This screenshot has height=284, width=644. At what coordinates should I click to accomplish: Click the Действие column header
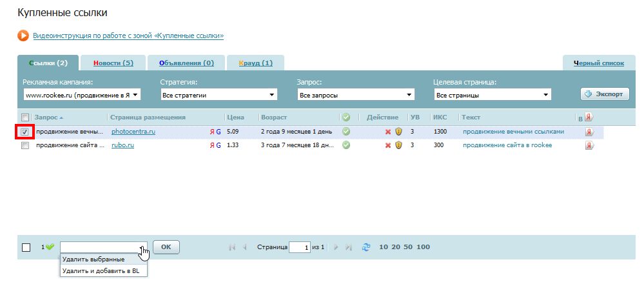pyautogui.click(x=382, y=117)
